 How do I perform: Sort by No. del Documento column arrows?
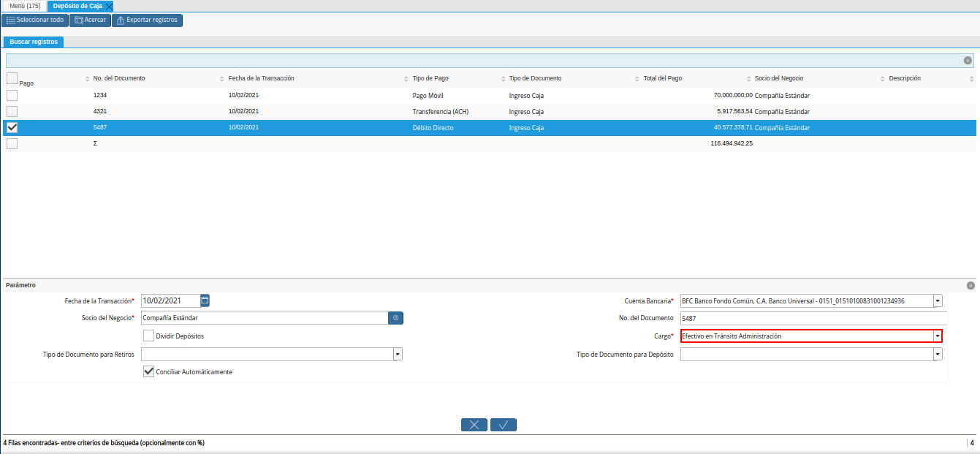coord(88,79)
